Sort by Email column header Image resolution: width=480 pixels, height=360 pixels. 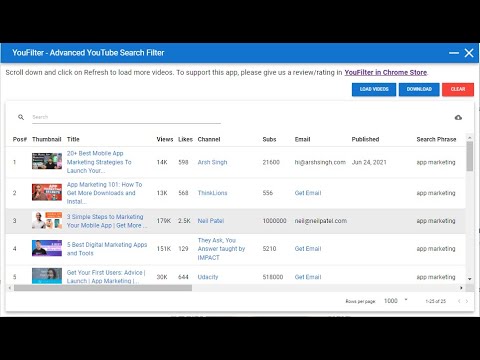pos(302,139)
